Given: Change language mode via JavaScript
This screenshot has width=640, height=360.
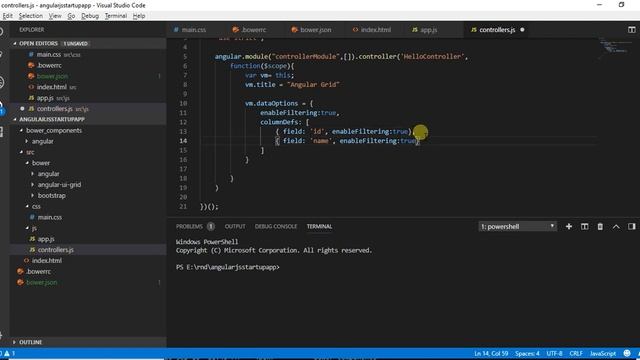Looking at the screenshot, I should coord(602,353).
